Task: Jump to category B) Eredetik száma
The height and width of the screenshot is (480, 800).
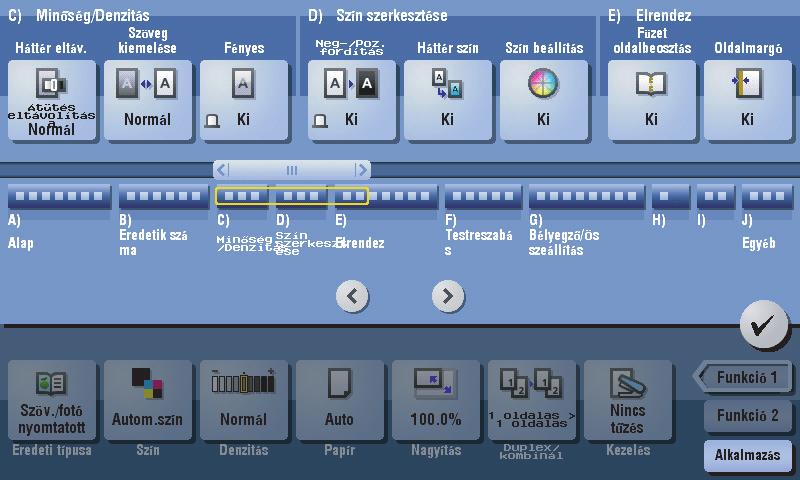Action: coord(164,196)
